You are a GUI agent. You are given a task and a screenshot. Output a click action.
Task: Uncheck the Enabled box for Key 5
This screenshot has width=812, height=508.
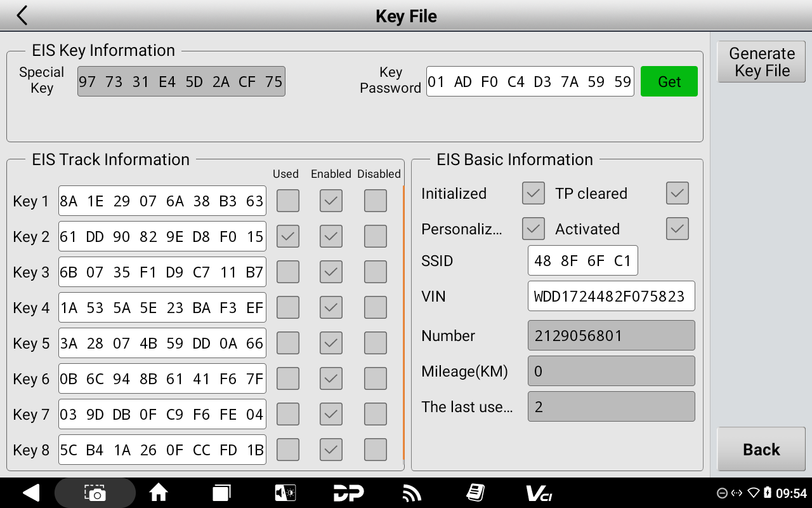click(331, 343)
